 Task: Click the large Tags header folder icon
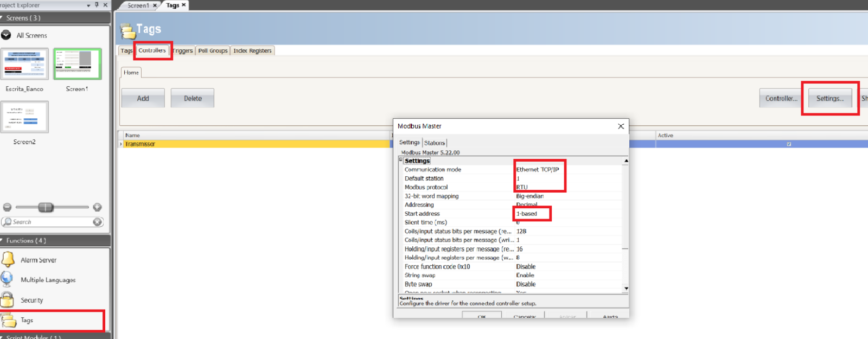coord(127,30)
